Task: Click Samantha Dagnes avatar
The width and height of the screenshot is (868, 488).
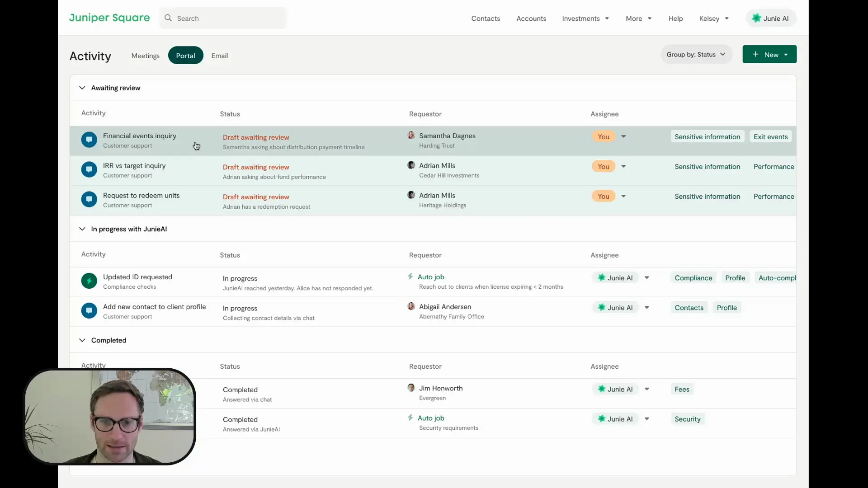Action: click(x=411, y=136)
